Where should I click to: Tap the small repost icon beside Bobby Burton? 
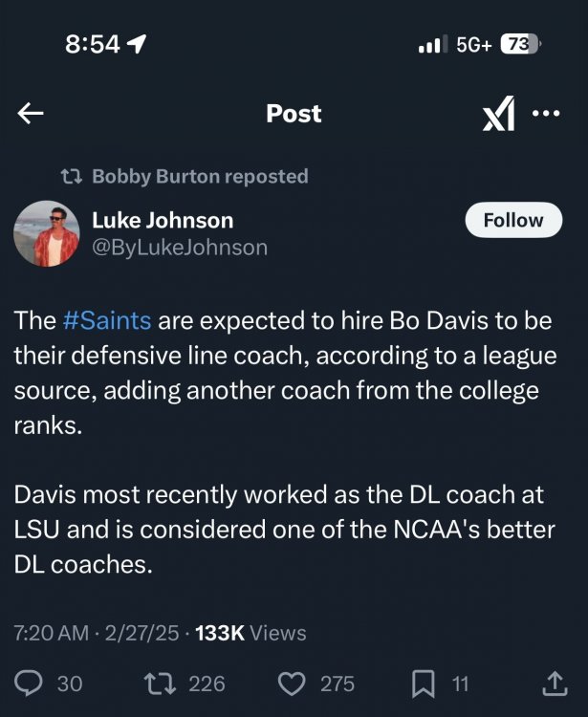71,177
